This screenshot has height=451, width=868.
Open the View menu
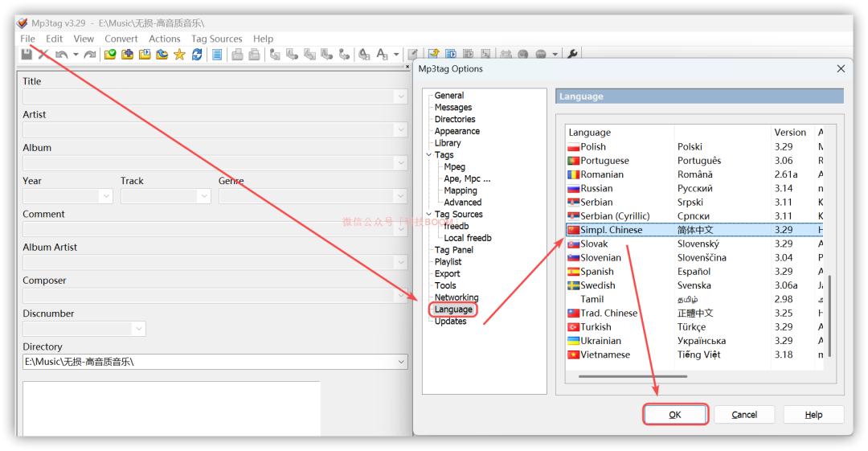(x=84, y=39)
